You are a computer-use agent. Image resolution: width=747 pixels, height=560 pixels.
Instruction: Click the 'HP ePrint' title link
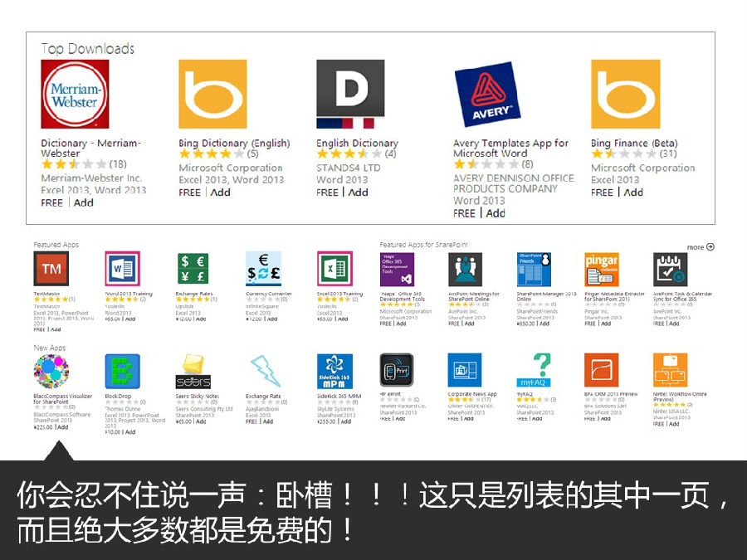(x=390, y=394)
